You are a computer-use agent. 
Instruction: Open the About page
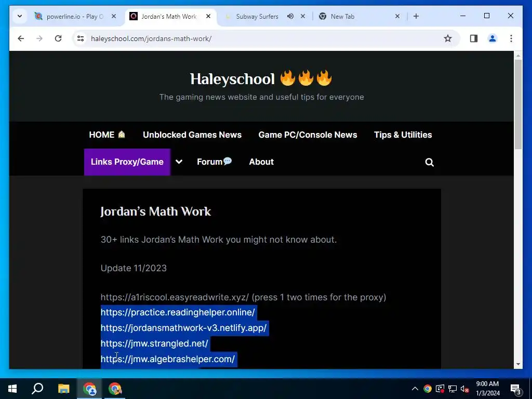[x=261, y=162]
